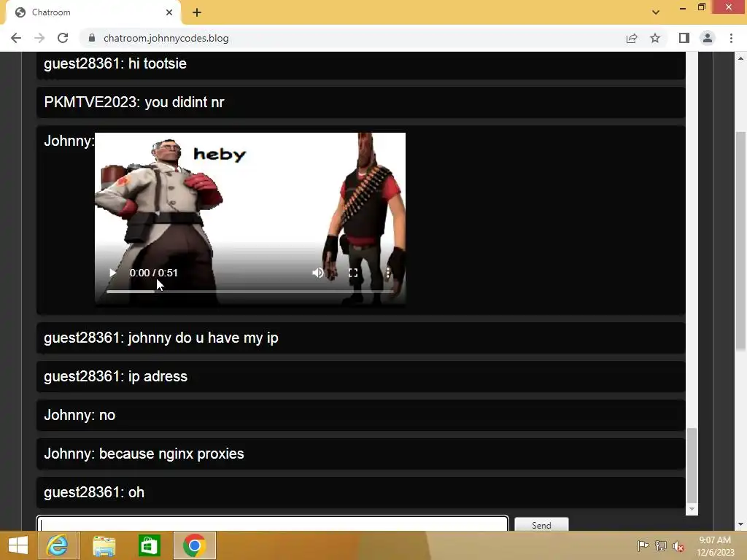Select message 'Johnny: no'

pos(360,415)
